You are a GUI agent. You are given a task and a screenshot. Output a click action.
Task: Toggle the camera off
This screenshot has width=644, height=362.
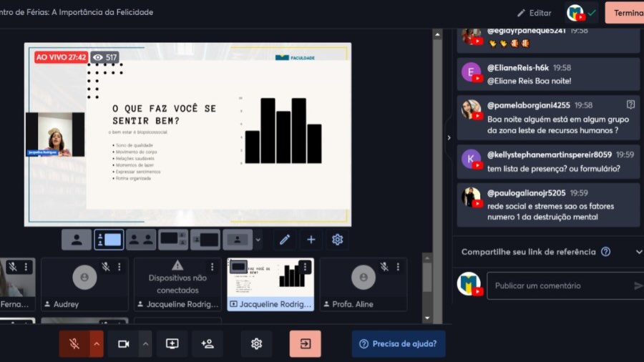pos(123,344)
